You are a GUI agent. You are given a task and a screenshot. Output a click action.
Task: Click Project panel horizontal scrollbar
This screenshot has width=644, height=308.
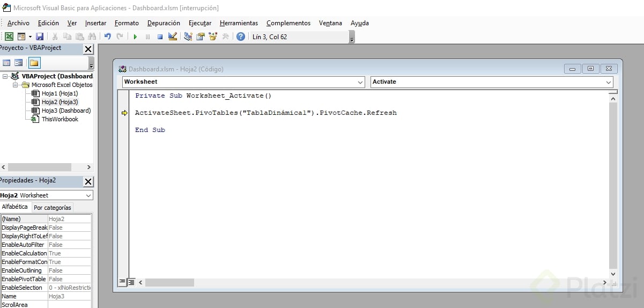point(47,167)
